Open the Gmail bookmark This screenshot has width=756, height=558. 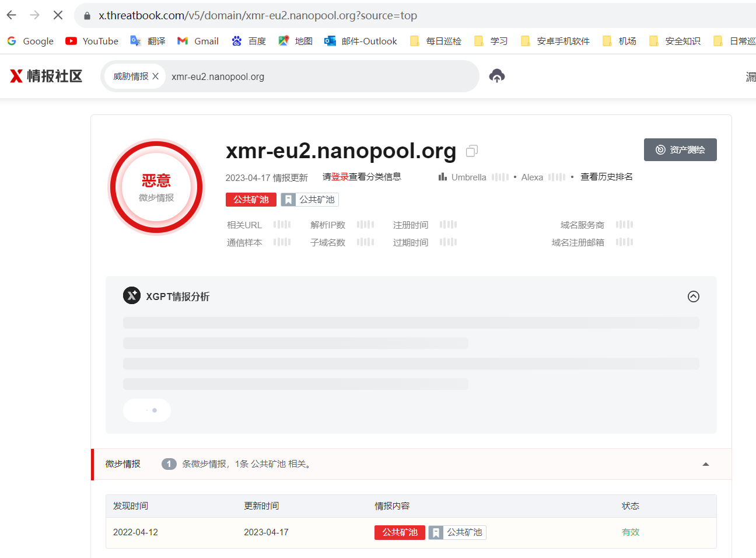tap(198, 41)
